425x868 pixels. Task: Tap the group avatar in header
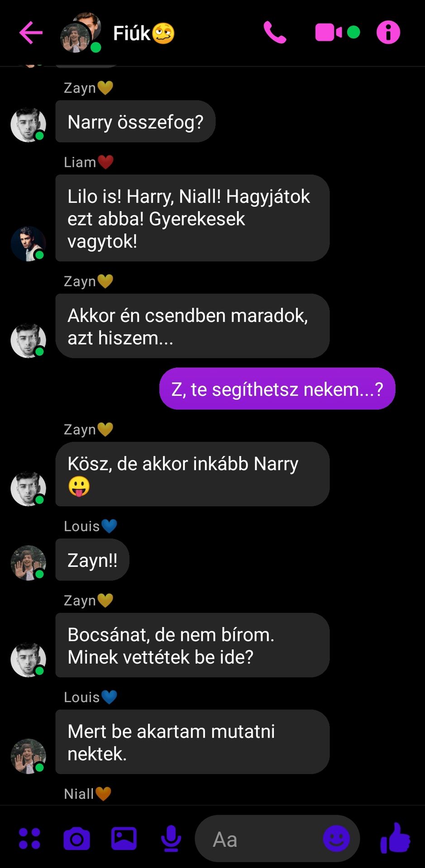pos(81,33)
